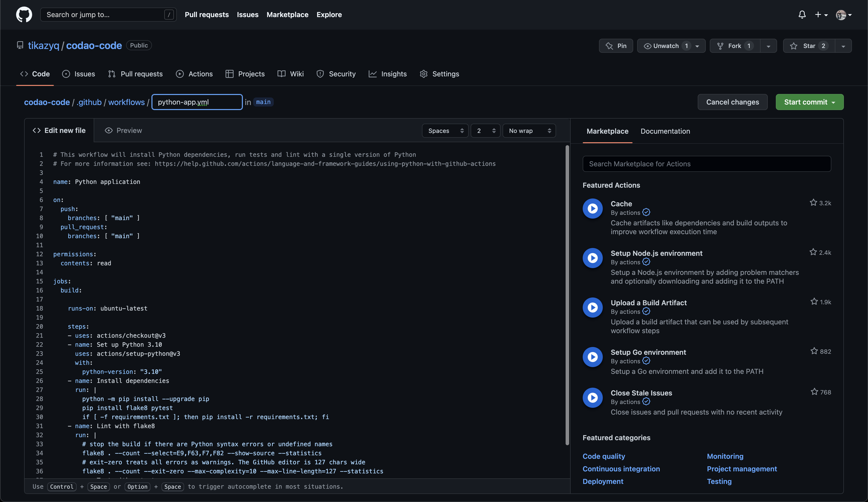Open the Code tab
This screenshot has height=502, width=868.
coord(35,74)
